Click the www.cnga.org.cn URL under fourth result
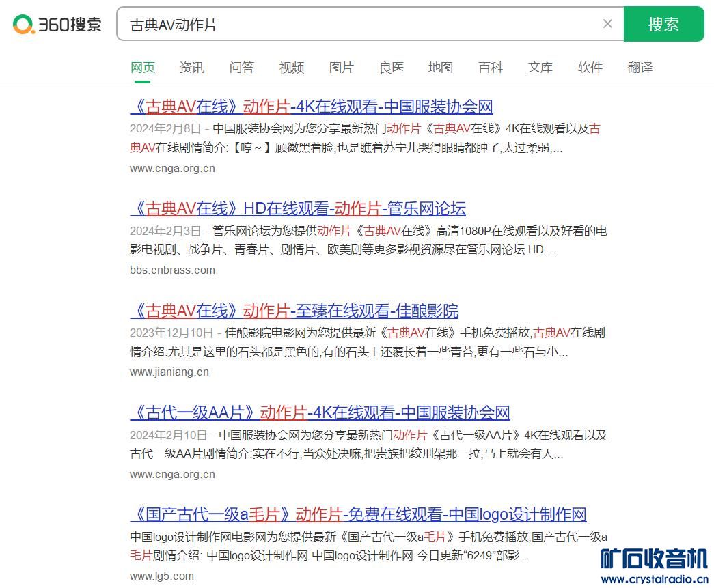Viewport: 714px width, 588px height. 172,474
